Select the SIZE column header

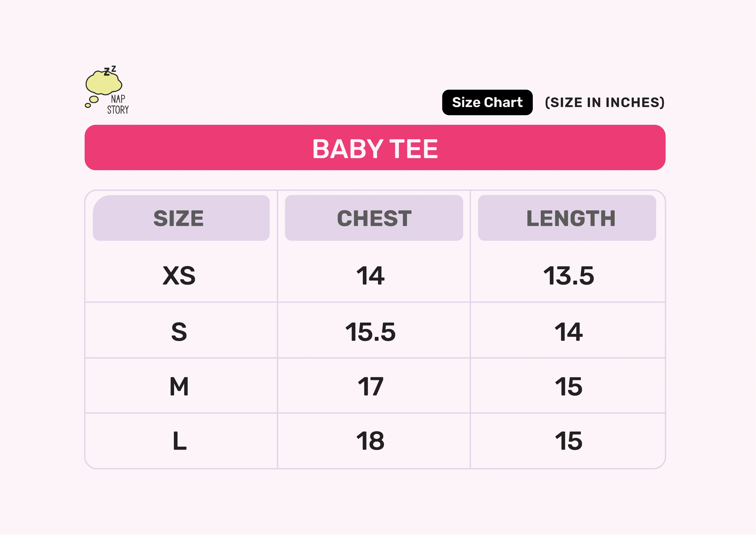point(179,218)
